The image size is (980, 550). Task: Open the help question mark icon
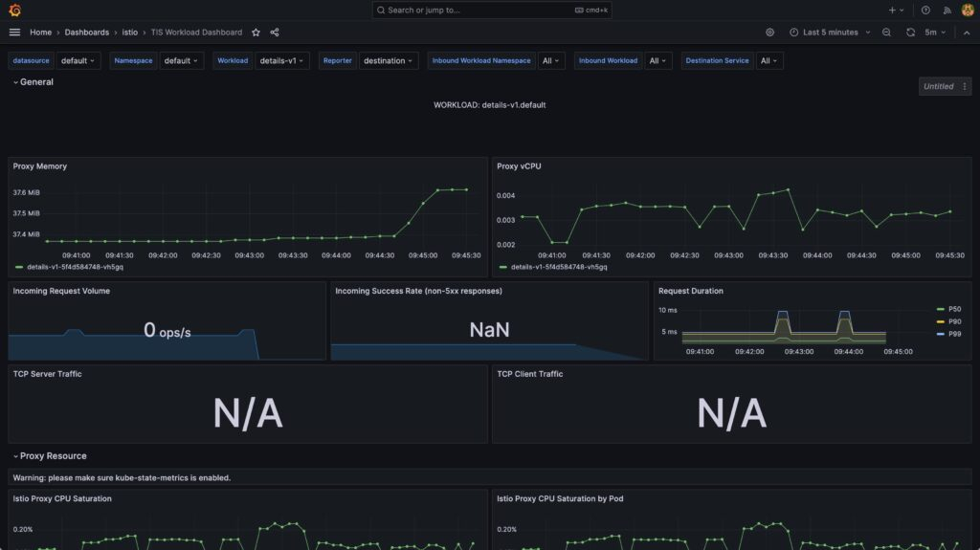tap(925, 10)
